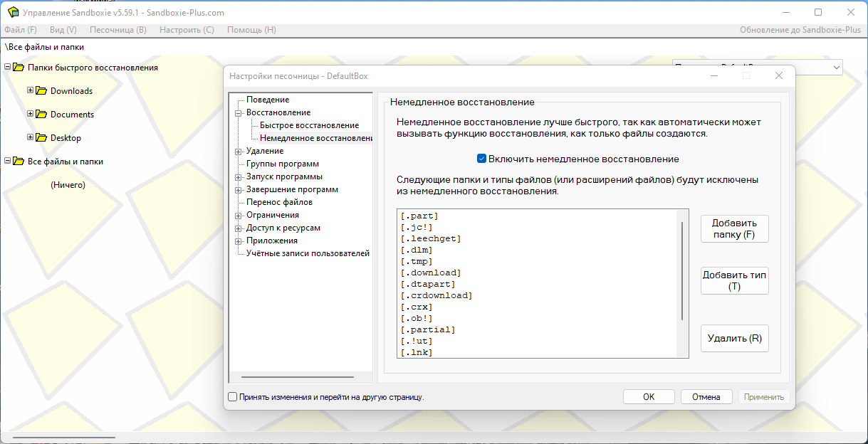Click the 'Все файлы и папки' folder icon
The image size is (868, 444).
click(19, 162)
